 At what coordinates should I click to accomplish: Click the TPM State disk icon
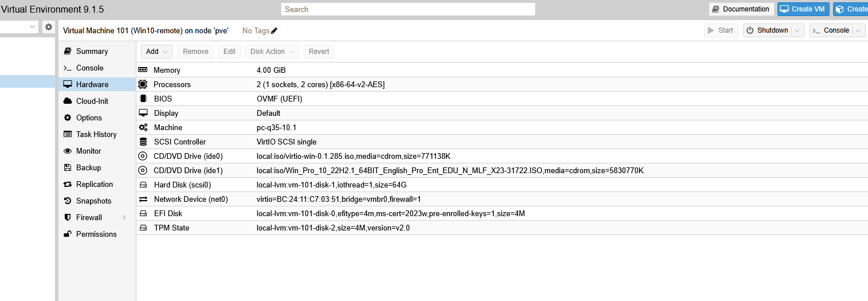tap(143, 228)
